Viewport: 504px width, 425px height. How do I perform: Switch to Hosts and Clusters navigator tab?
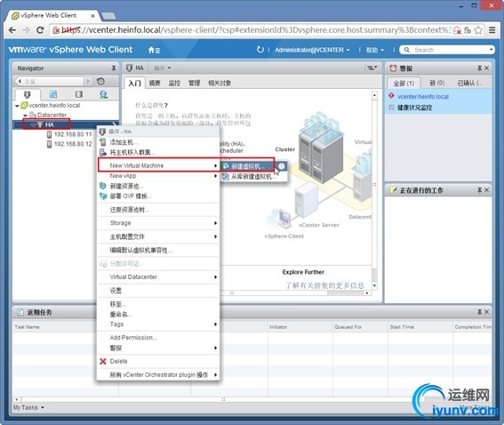click(x=28, y=94)
